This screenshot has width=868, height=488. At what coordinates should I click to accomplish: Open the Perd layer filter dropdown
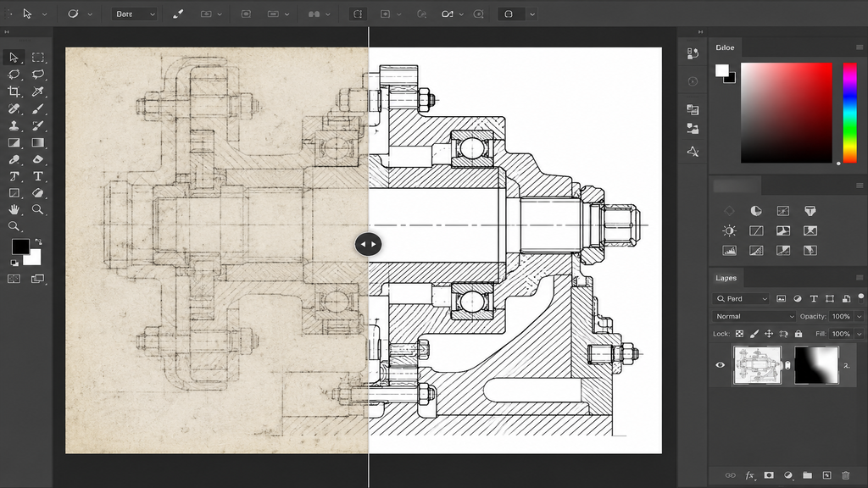pyautogui.click(x=741, y=299)
